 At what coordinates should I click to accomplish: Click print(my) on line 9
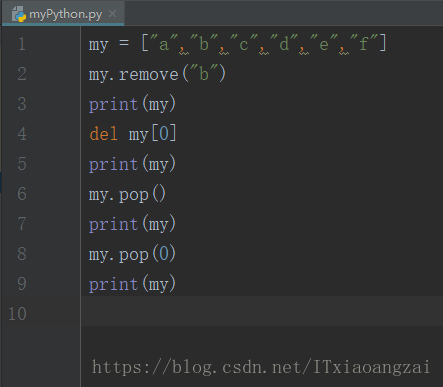coord(132,284)
